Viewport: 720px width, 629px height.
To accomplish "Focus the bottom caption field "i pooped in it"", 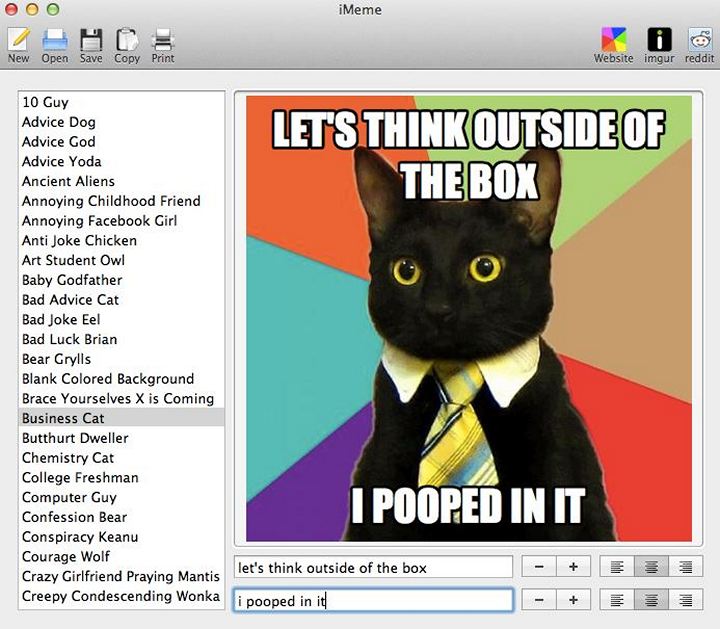I will click(x=373, y=600).
